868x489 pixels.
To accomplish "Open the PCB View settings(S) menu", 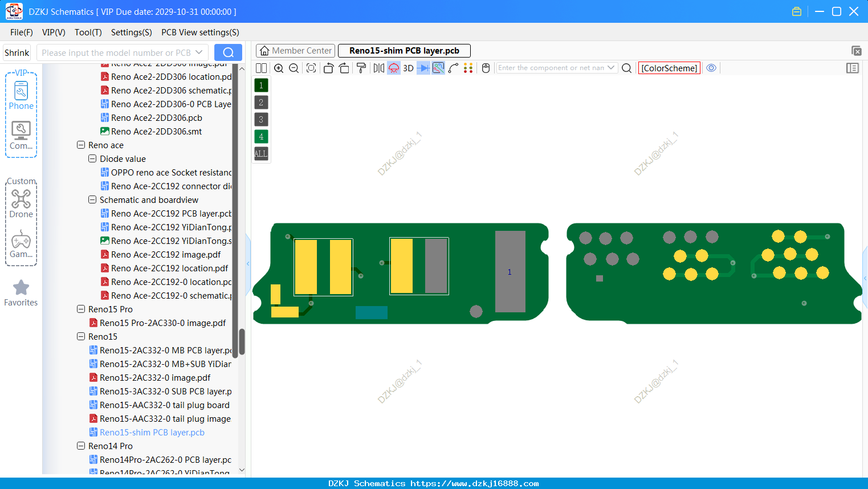I will pyautogui.click(x=200, y=32).
